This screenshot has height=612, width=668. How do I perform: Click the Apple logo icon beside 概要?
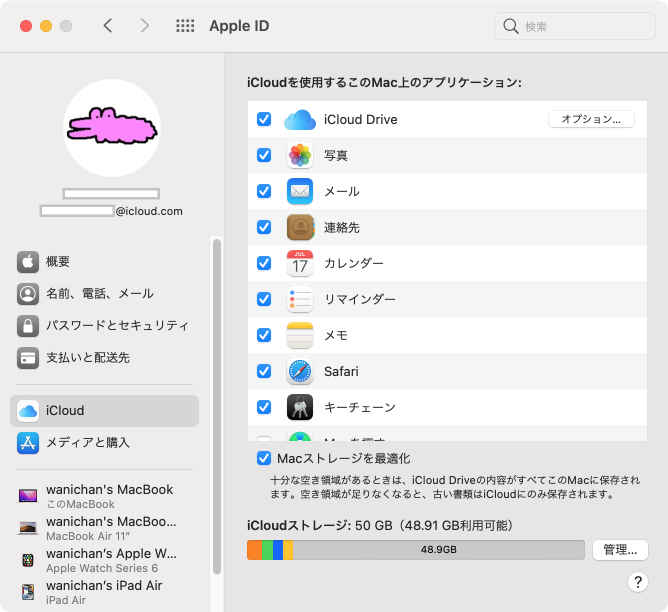(x=28, y=261)
